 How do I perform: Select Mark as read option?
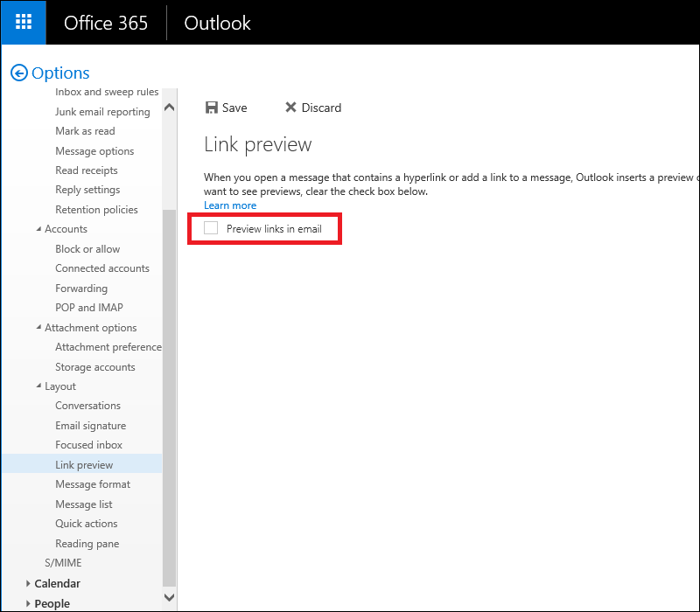(x=85, y=131)
